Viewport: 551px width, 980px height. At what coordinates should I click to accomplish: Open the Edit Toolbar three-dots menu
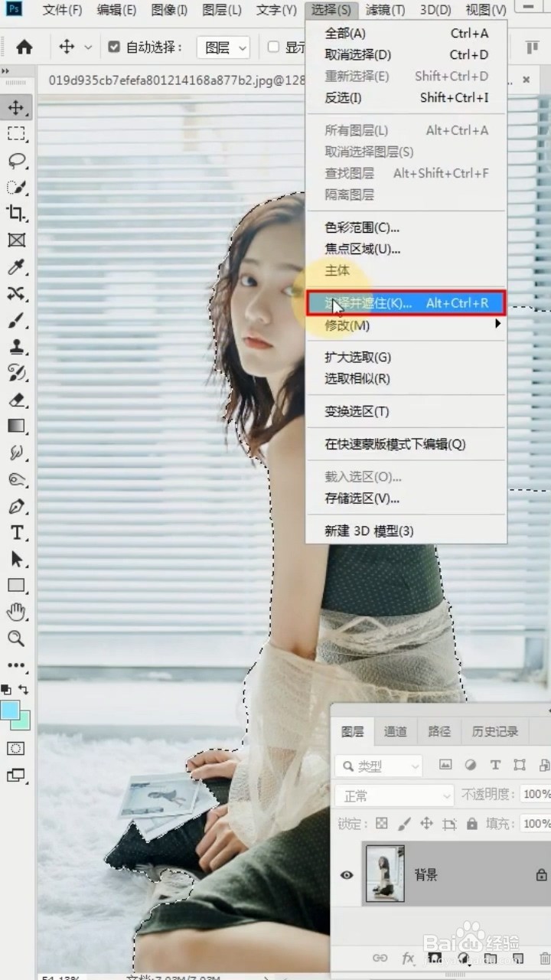click(x=16, y=665)
